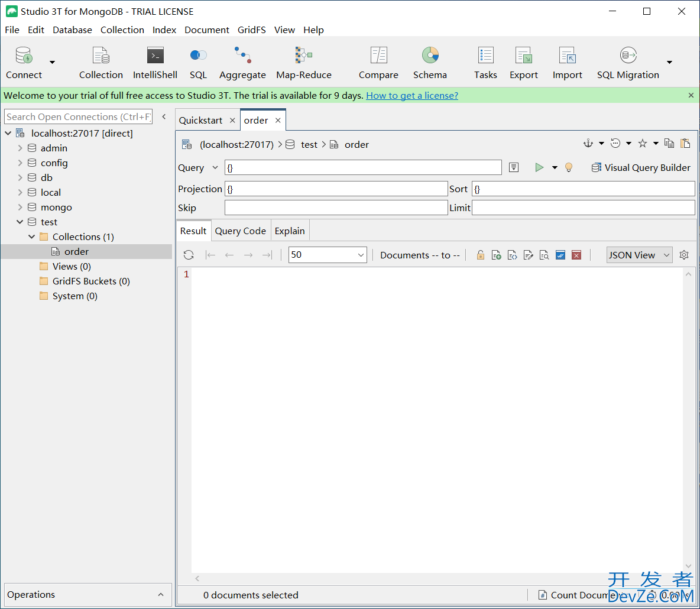Screen dimensions: 700x609
Task: Click the copy query icon
Action: pos(669,143)
